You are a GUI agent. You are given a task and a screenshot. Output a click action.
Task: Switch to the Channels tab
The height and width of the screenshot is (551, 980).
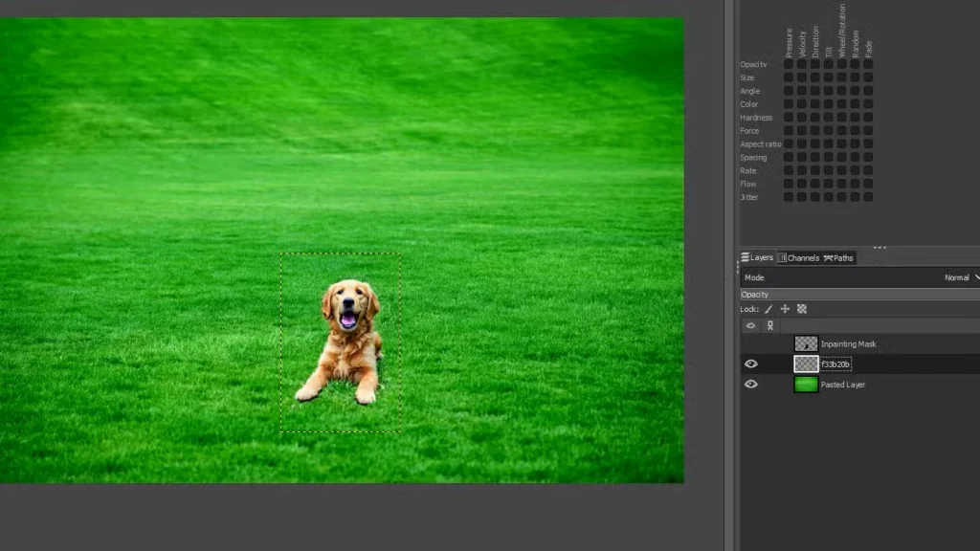798,258
